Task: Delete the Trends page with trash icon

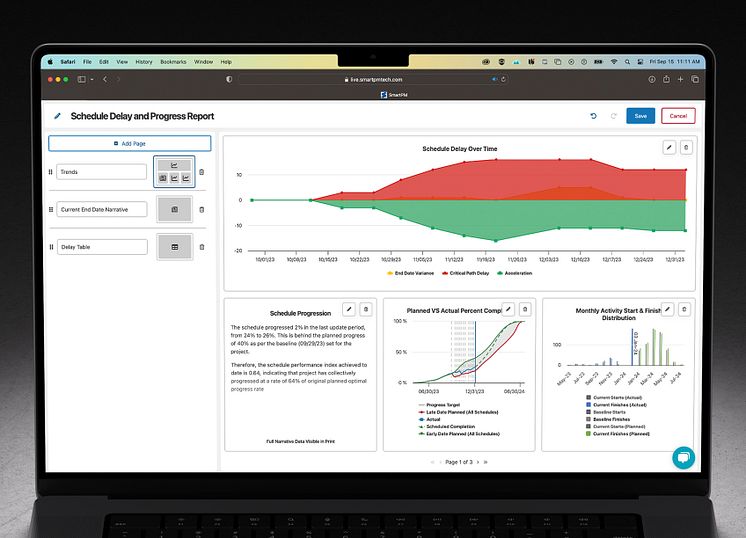Action: (x=202, y=172)
